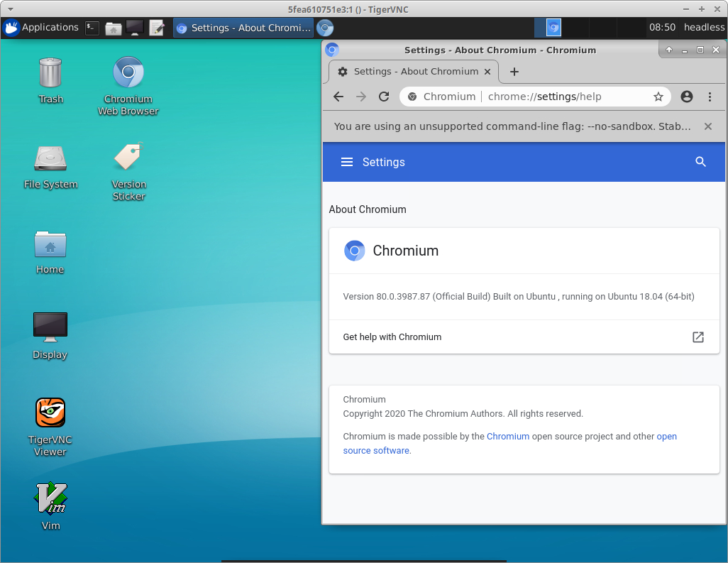
Task: Open the Home folder desktop icon
Action: (50, 252)
